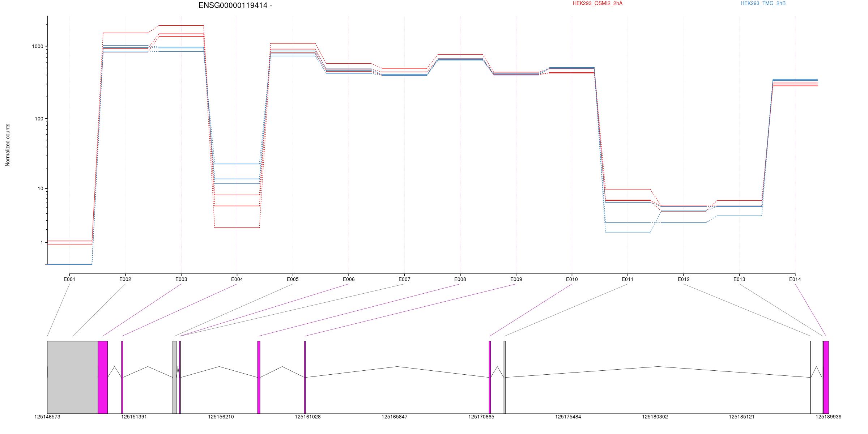Click the y-axis tick label 100
Image resolution: width=868 pixels, height=434 pixels.
[39, 119]
